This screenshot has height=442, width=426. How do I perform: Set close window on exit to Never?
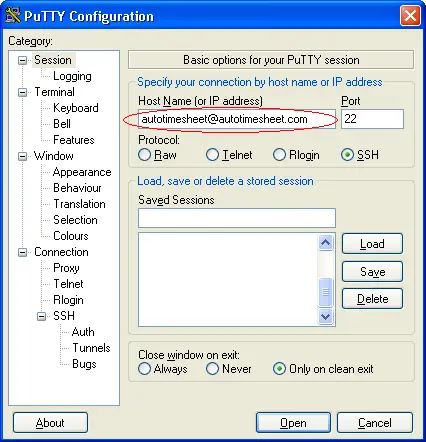[x=212, y=369]
